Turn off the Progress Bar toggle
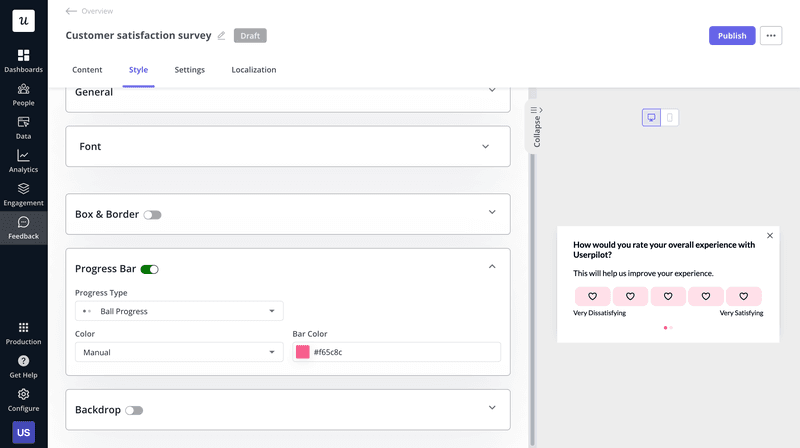 click(x=150, y=269)
